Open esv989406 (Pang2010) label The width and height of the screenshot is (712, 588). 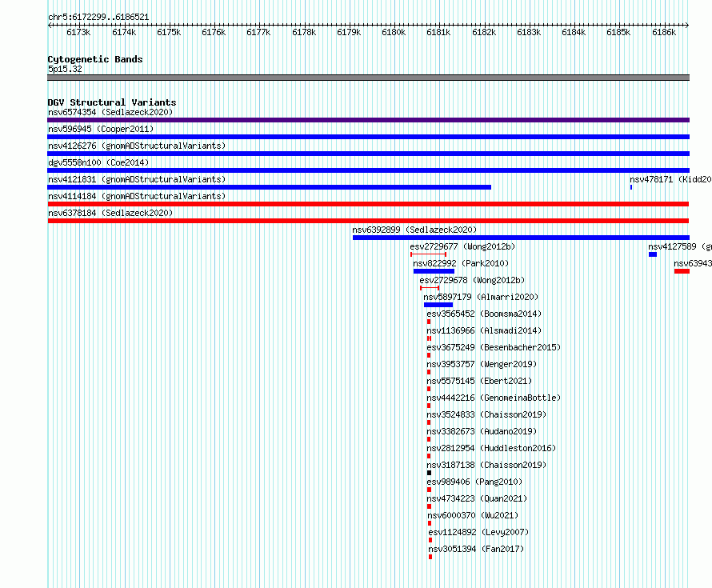point(474,482)
